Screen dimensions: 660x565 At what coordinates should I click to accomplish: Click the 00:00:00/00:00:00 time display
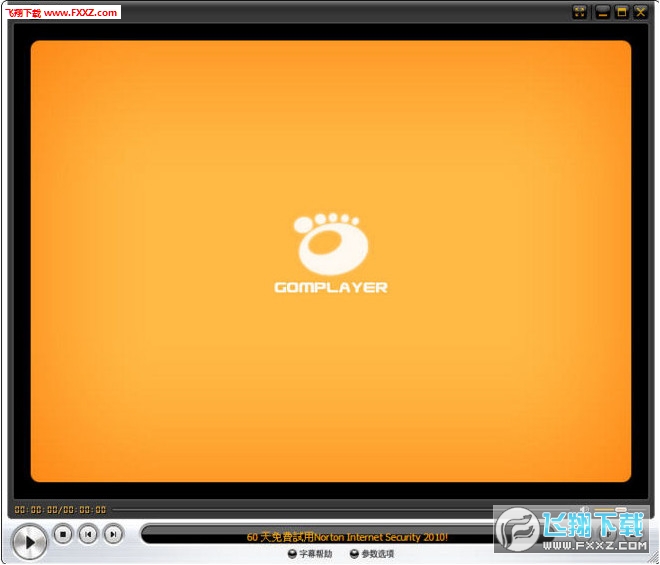point(60,510)
